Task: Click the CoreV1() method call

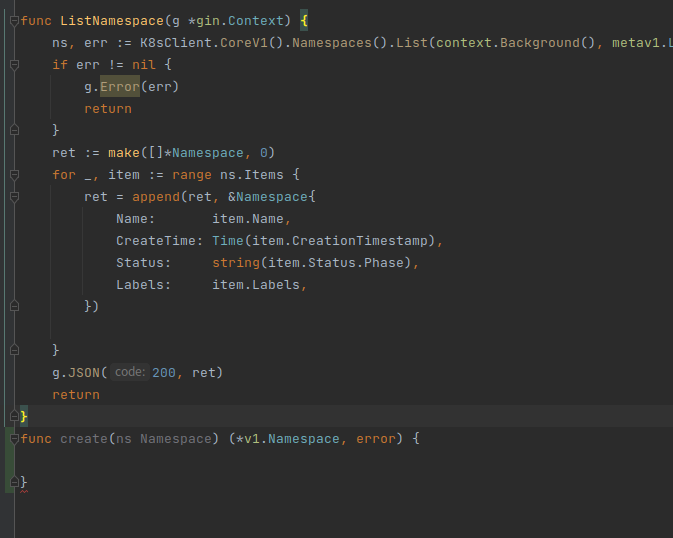Action: click(x=252, y=43)
